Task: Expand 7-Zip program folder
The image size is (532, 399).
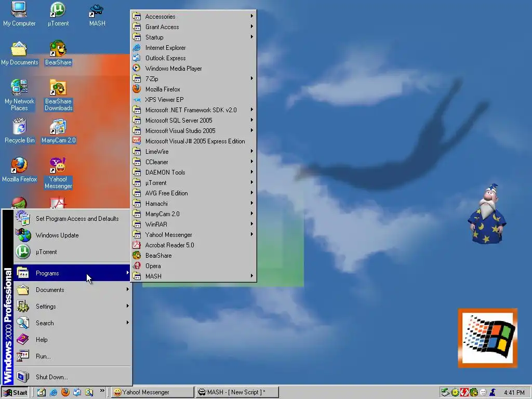Action: click(x=193, y=79)
